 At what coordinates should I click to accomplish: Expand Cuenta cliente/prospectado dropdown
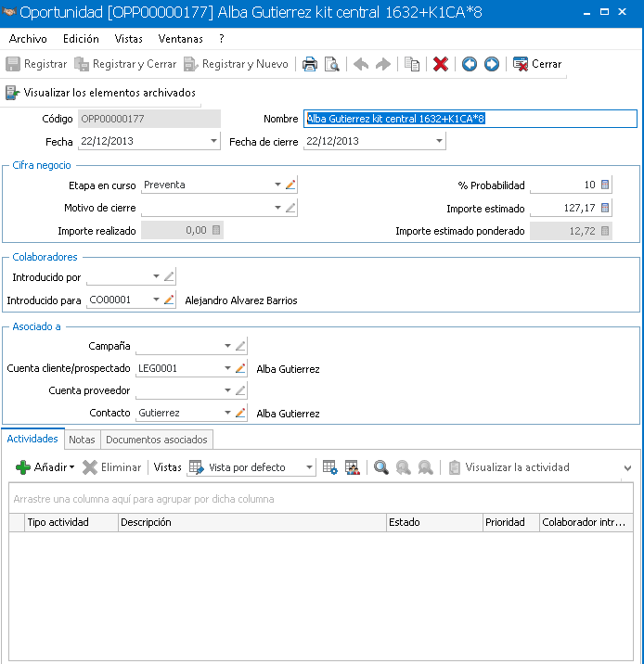click(x=227, y=368)
